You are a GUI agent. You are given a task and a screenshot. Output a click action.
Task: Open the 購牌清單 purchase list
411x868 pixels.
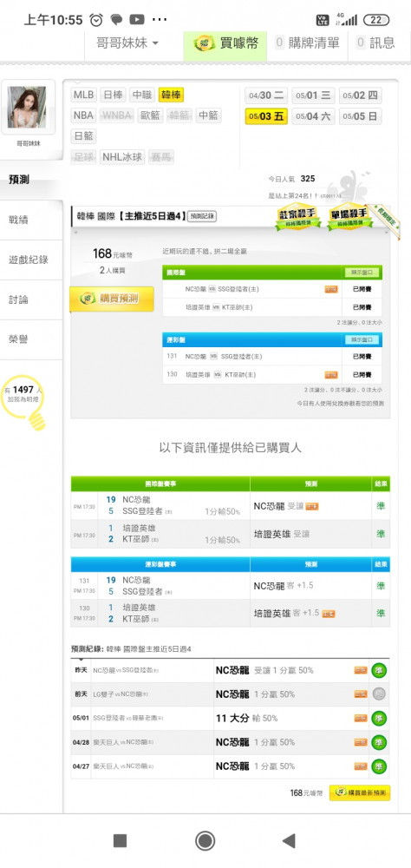[x=308, y=43]
